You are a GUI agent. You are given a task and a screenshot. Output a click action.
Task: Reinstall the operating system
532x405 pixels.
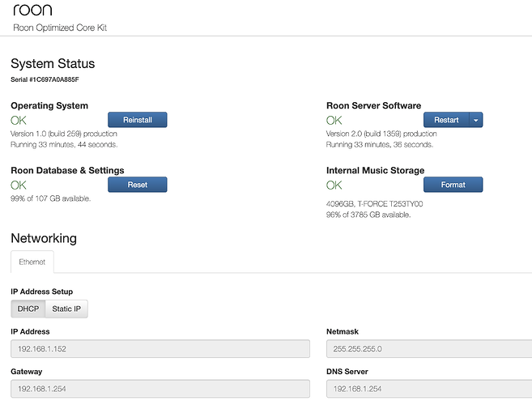point(137,120)
